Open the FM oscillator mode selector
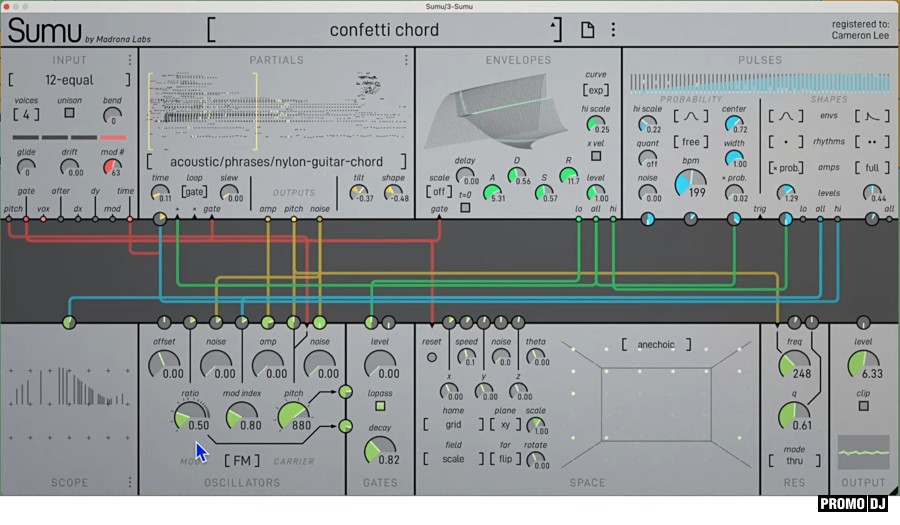900x525 pixels. 241,460
